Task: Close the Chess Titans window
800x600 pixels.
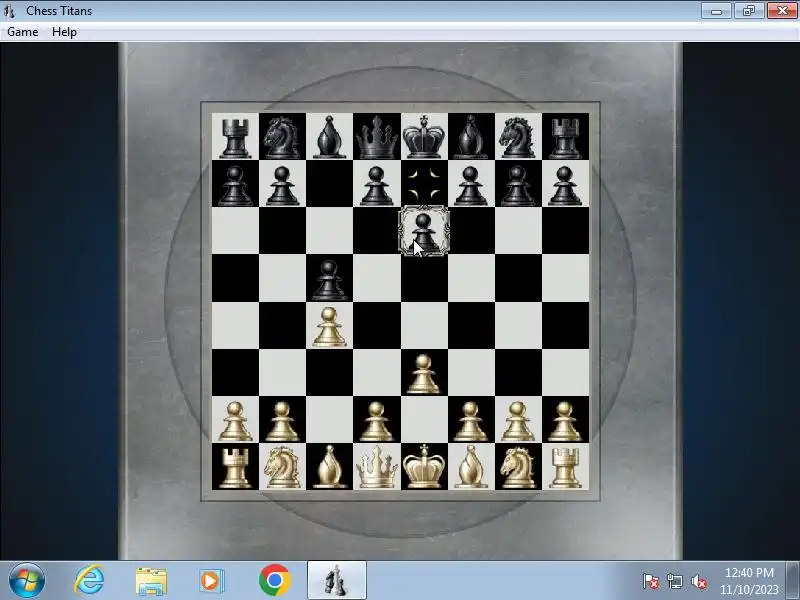Action: tap(782, 11)
